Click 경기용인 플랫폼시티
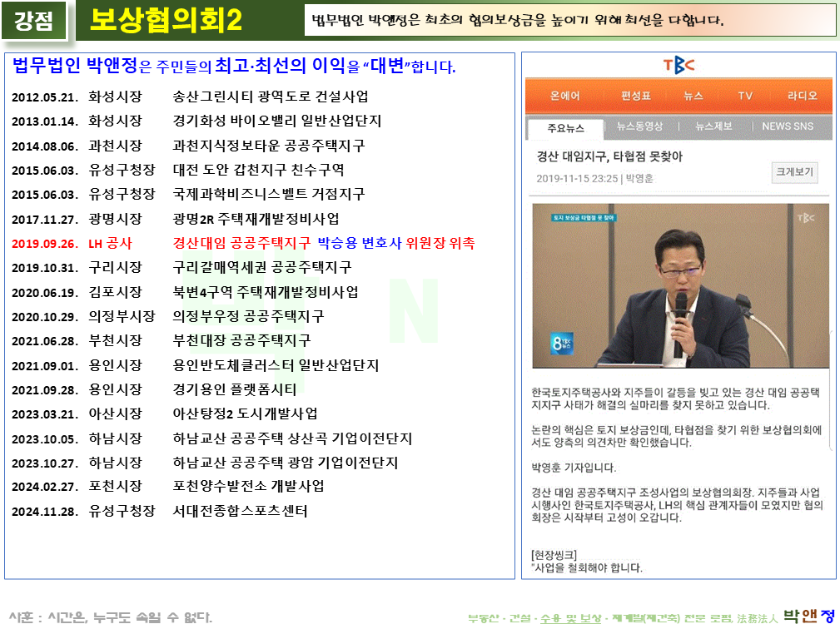 click(235, 389)
